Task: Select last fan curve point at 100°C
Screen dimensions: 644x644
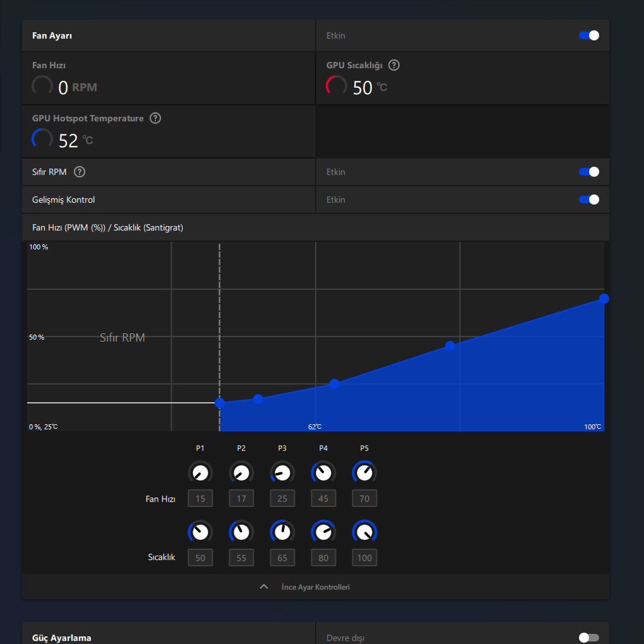Action: tap(604, 299)
